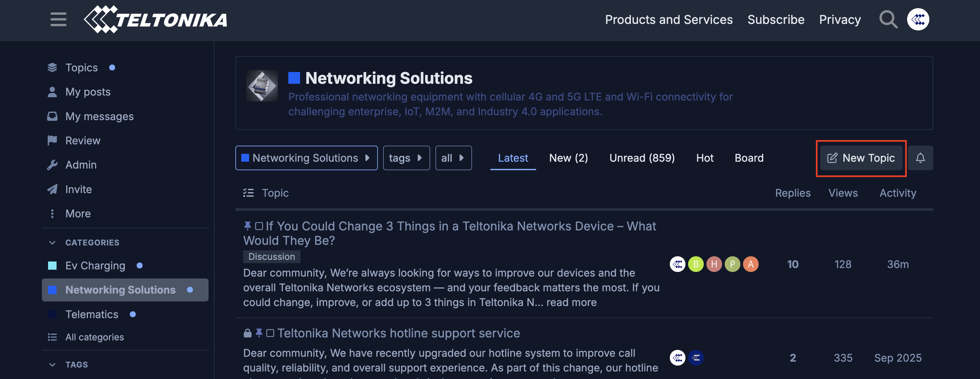Open the user profile avatar menu
The width and height of the screenshot is (980, 379).
918,19
